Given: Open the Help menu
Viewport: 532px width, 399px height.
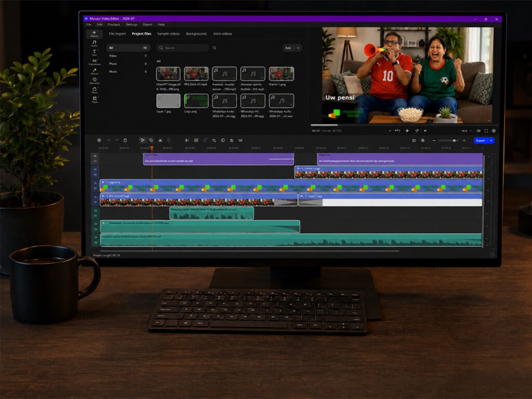Looking at the screenshot, I should [161, 24].
